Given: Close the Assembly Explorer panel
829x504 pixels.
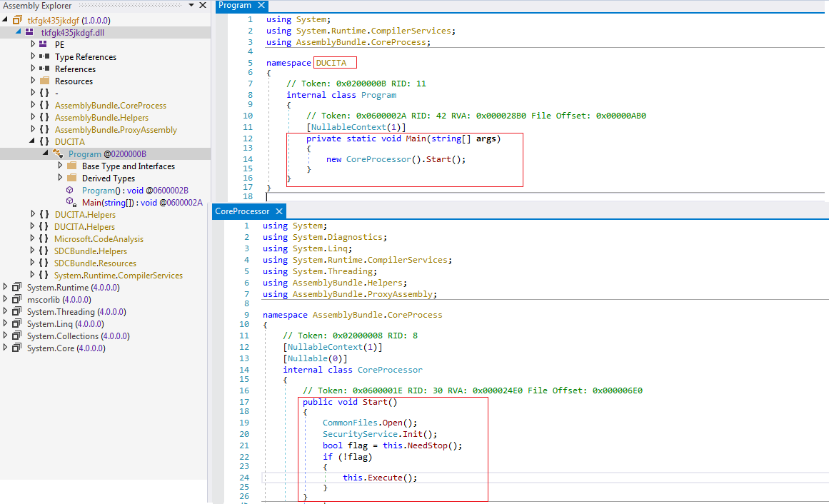Looking at the screenshot, I should (203, 5).
